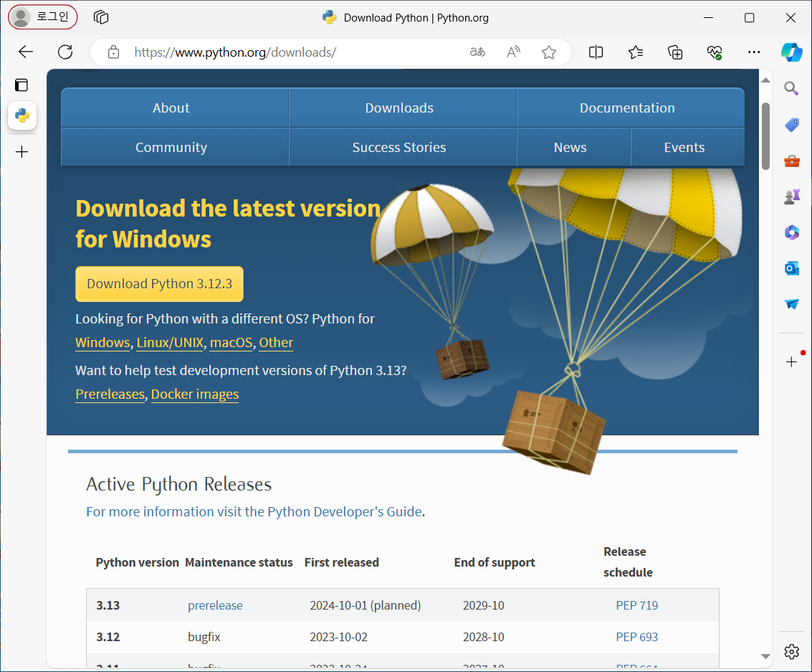The image size is (812, 672).
Task: Open the prerelease status link for 3.13
Action: pyautogui.click(x=215, y=605)
